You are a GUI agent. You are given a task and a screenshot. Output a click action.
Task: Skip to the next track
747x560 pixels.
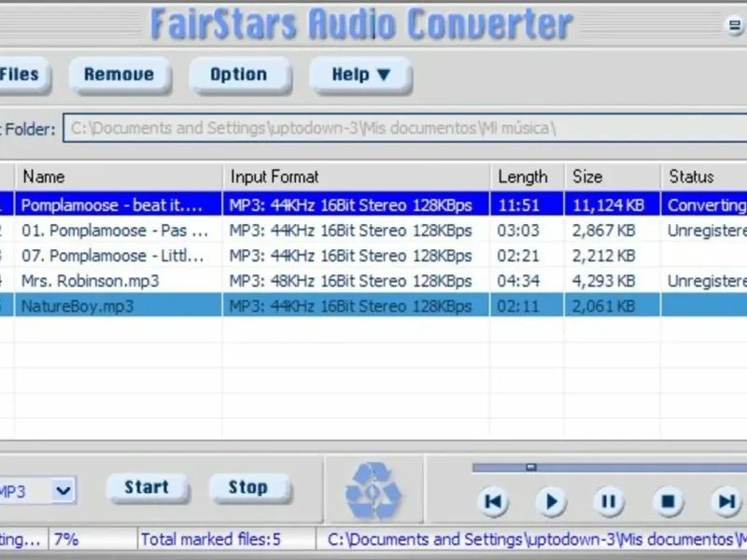pyautogui.click(x=726, y=501)
